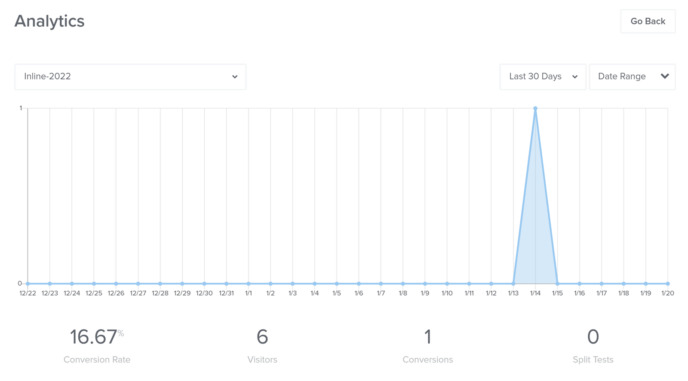The image size is (688, 381).
Task: Select the last data point at 1/20
Action: click(668, 284)
